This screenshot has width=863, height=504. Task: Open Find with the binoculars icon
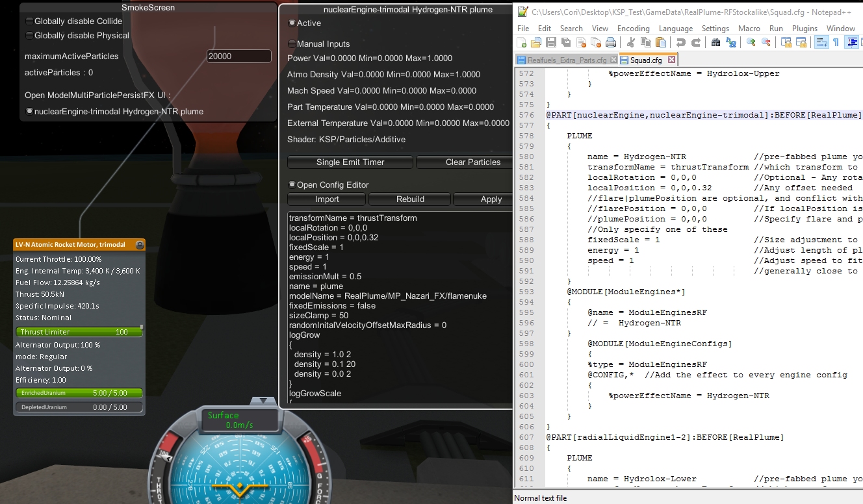pyautogui.click(x=715, y=42)
